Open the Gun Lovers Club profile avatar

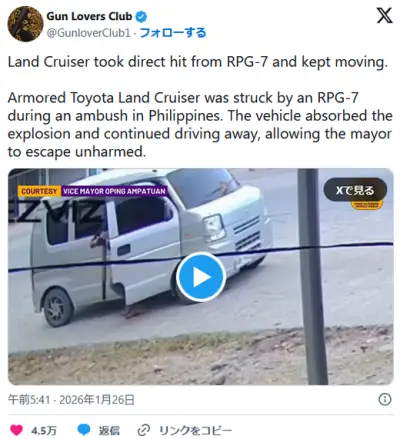[25, 24]
